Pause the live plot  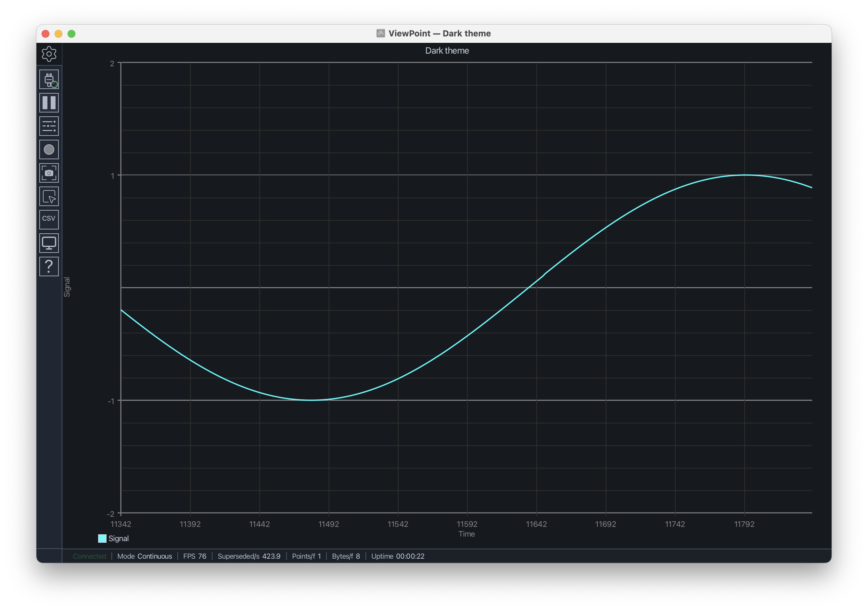[49, 103]
